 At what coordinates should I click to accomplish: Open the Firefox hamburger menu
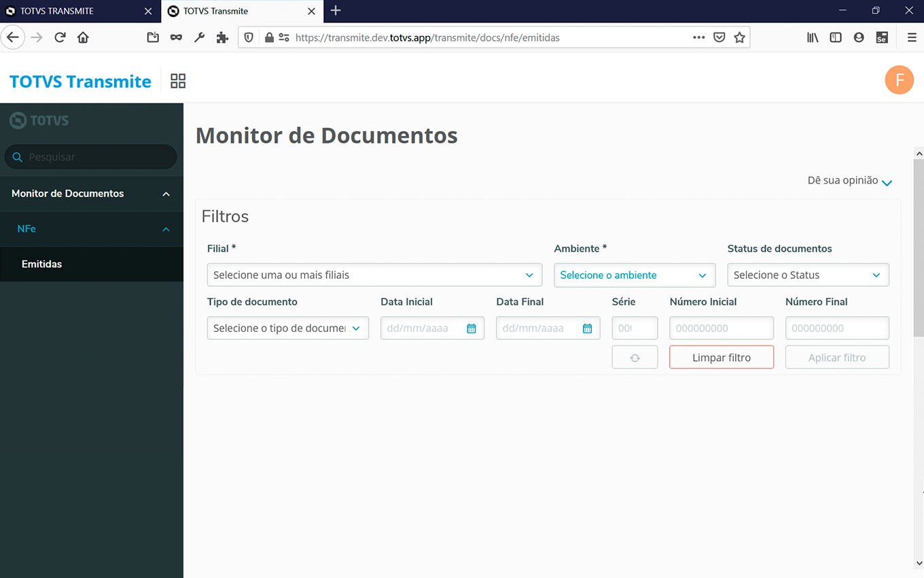[x=912, y=38]
